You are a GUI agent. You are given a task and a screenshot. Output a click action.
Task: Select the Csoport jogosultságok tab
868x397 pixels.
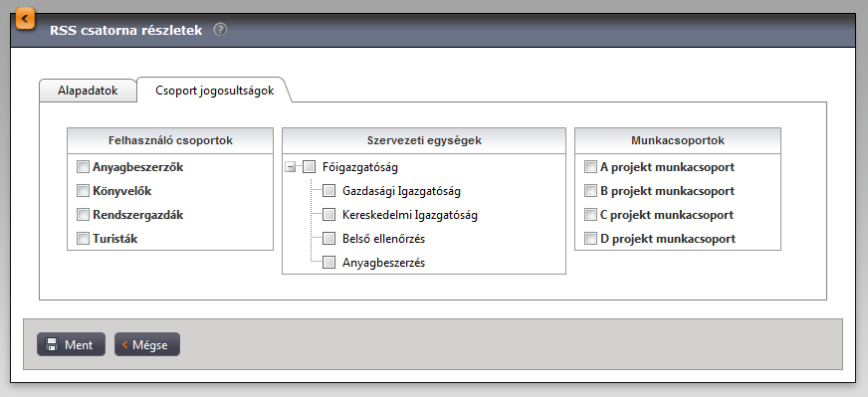(x=215, y=91)
